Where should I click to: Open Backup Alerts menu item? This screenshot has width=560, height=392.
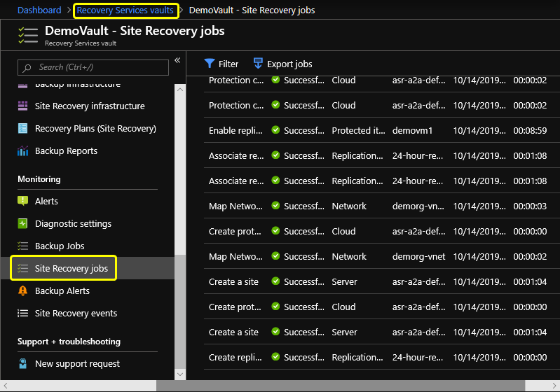pos(62,290)
